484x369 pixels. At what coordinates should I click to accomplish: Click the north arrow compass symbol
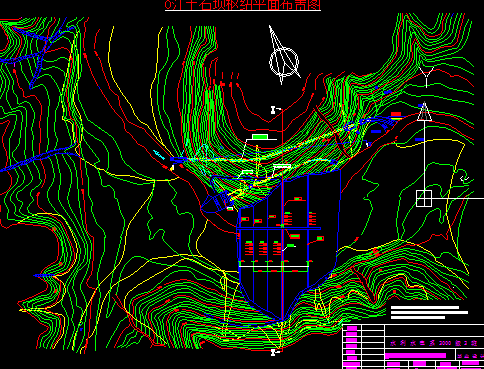(284, 55)
